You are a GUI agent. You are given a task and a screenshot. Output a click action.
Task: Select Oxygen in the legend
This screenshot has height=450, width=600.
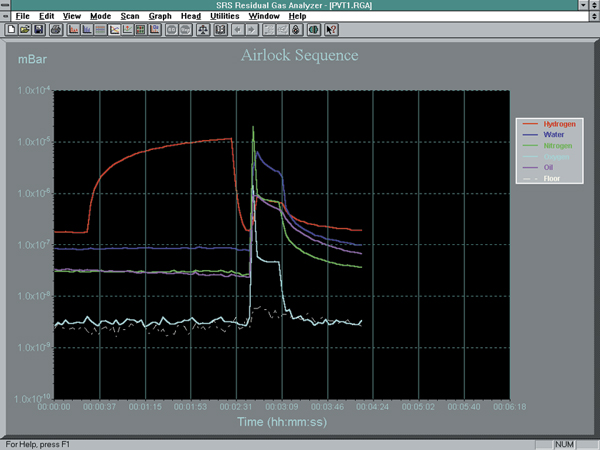pos(556,157)
